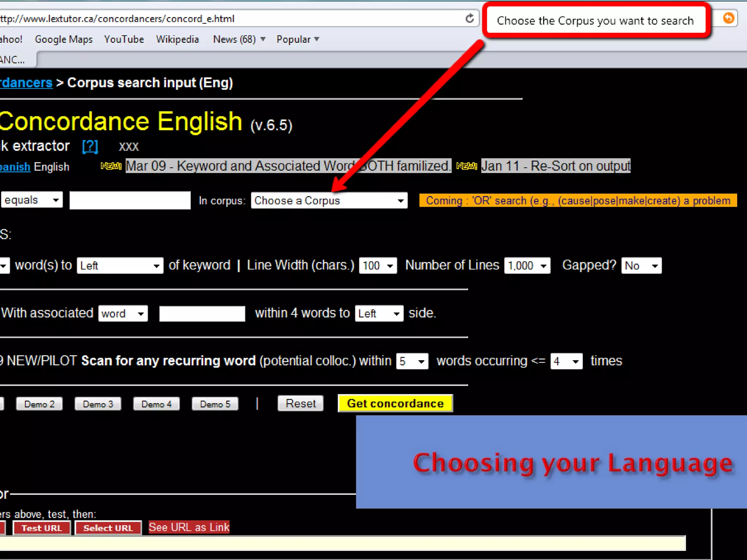
Task: Click the reload page icon in address bar
Action: click(469, 18)
